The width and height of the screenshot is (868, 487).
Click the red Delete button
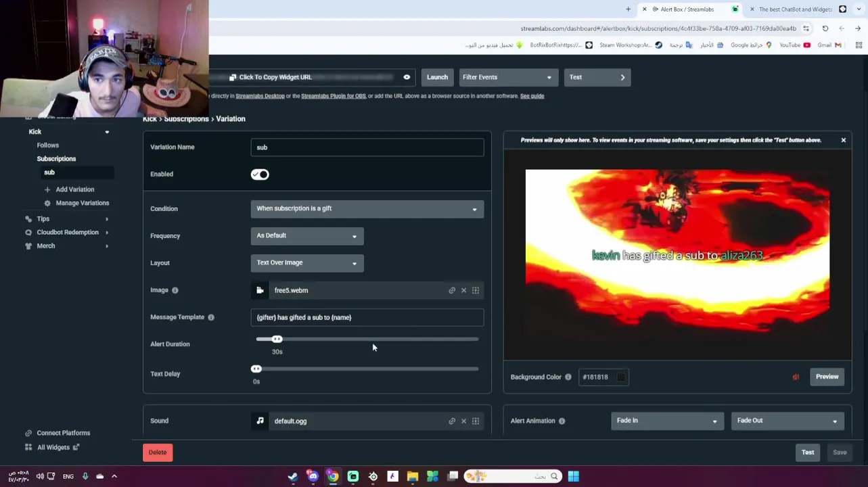pyautogui.click(x=158, y=453)
